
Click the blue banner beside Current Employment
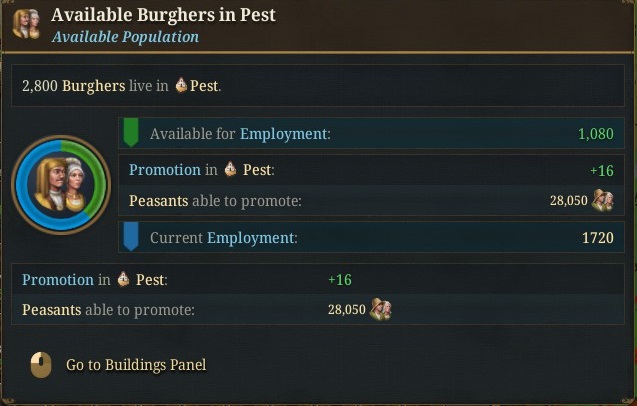pos(130,237)
